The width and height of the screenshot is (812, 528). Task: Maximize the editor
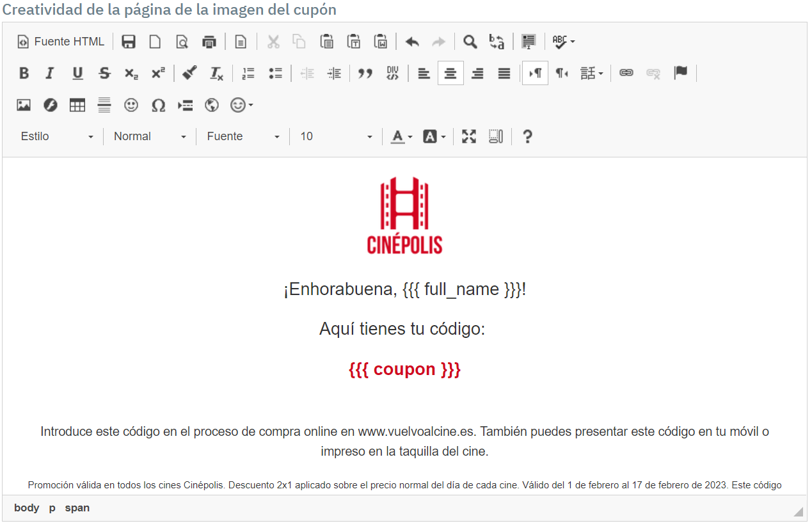coord(469,136)
